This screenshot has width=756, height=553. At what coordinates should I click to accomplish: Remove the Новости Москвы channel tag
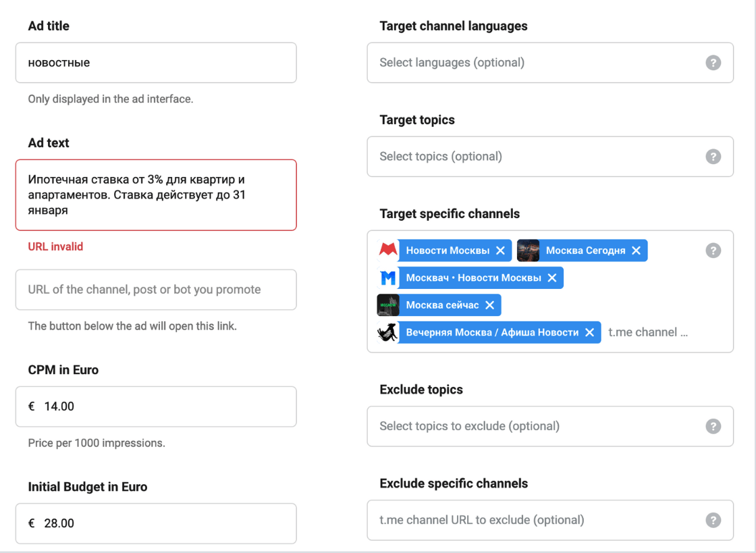pyautogui.click(x=500, y=251)
